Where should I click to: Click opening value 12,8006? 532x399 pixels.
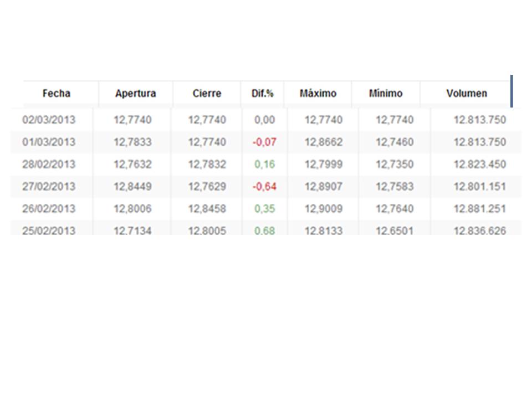point(132,209)
